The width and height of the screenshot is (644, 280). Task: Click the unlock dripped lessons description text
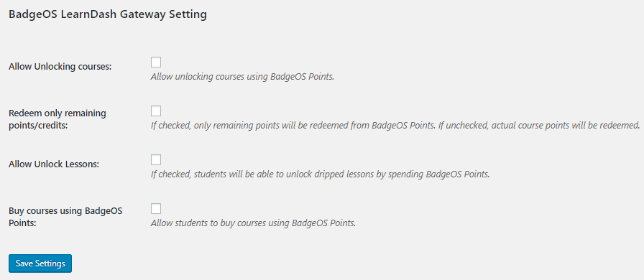point(321,174)
